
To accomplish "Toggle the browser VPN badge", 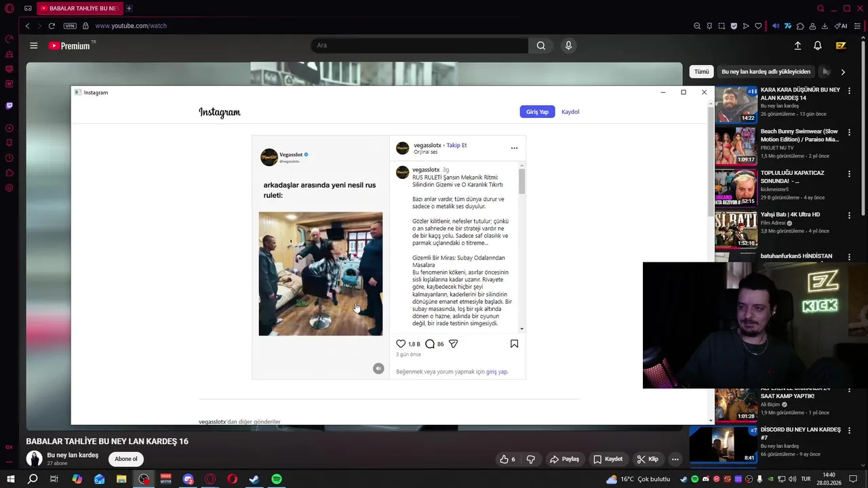I will click(x=70, y=26).
